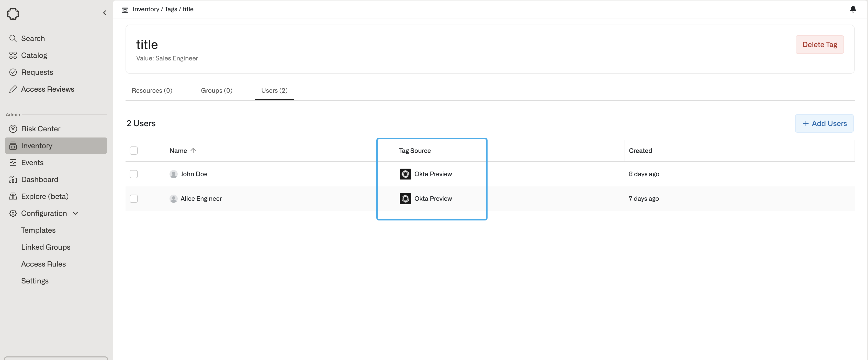Switch to the Groups (0) tab
Image resolution: width=868 pixels, height=360 pixels.
pos(216,90)
